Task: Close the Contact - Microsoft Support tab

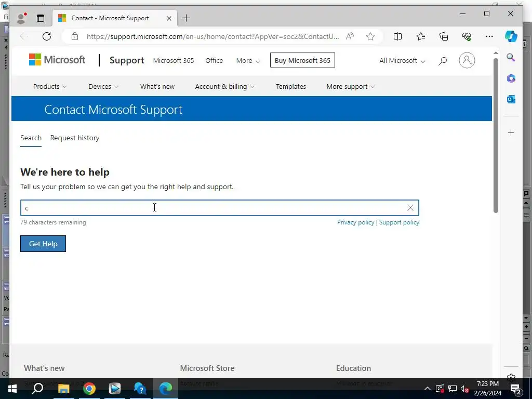Action: 169,18
